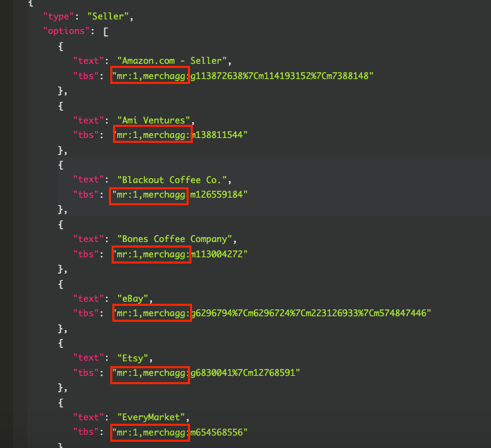Click the tbs value m113004272
This screenshot has height=448, width=491.
click(x=180, y=254)
